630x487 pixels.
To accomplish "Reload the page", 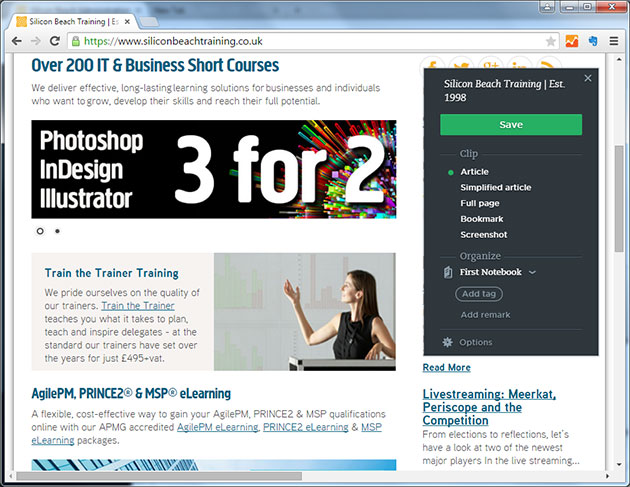I will coord(57,41).
